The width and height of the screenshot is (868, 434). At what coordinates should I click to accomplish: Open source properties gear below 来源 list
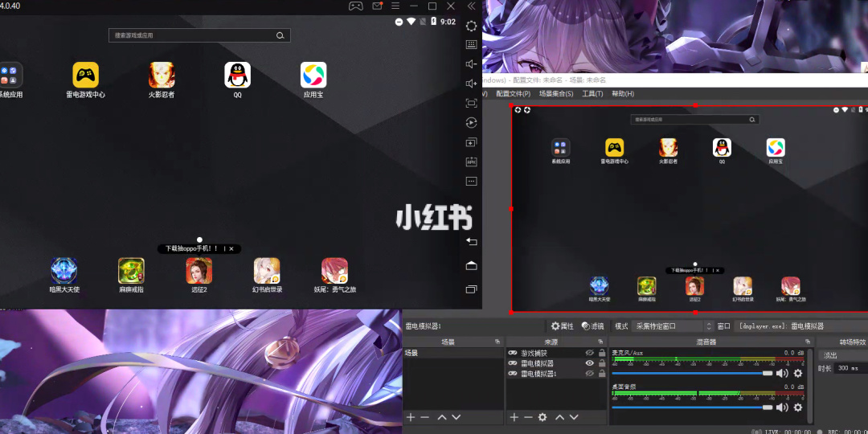coord(542,417)
